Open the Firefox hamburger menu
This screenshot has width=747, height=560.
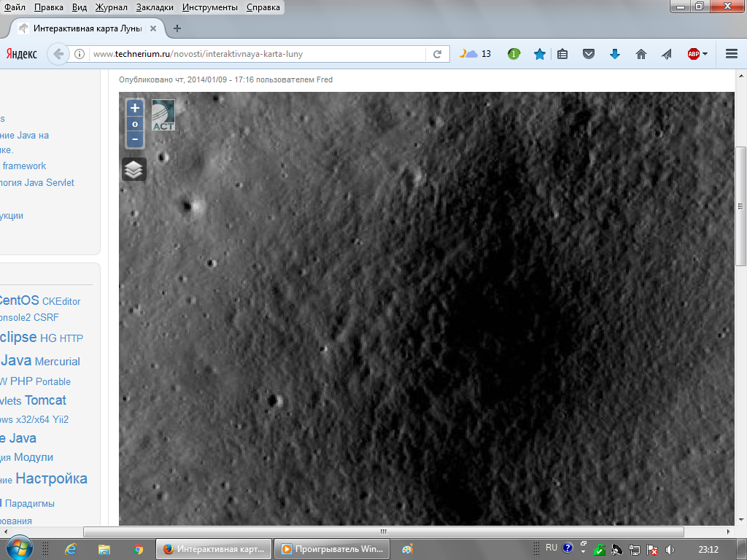pyautogui.click(x=732, y=54)
